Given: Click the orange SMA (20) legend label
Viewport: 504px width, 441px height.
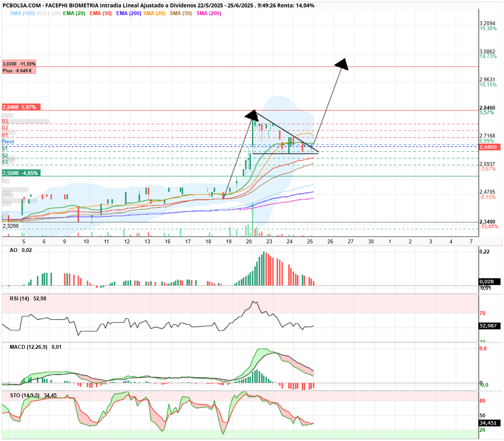Looking at the screenshot, I should click(x=154, y=13).
